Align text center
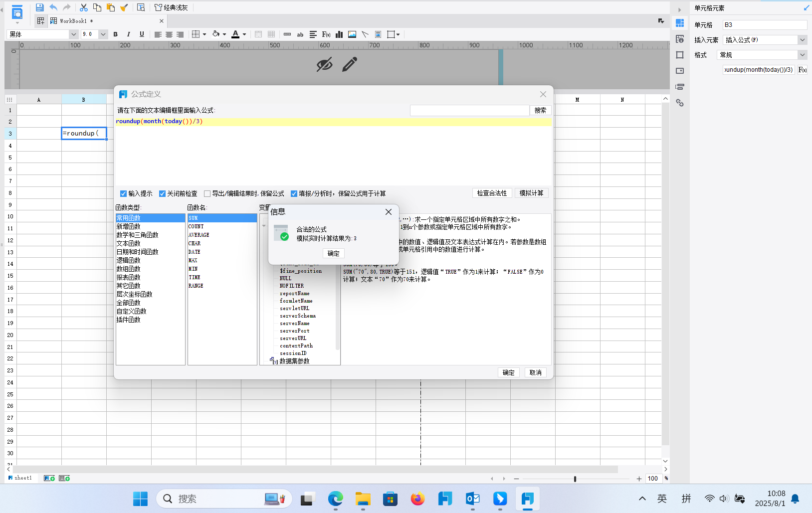The width and height of the screenshot is (812, 513). pyautogui.click(x=169, y=34)
